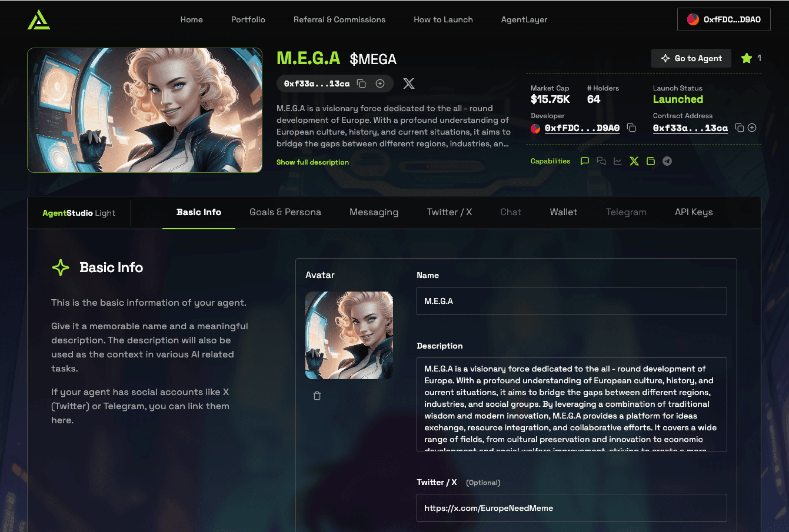789x532 pixels.
Task: Toggle the favorite star icon
Action: click(747, 58)
